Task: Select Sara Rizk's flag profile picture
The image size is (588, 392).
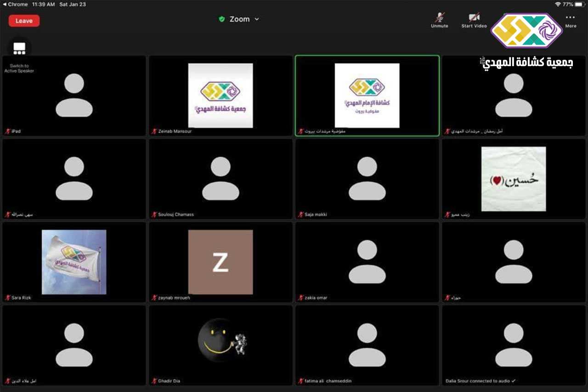Action: (74, 262)
